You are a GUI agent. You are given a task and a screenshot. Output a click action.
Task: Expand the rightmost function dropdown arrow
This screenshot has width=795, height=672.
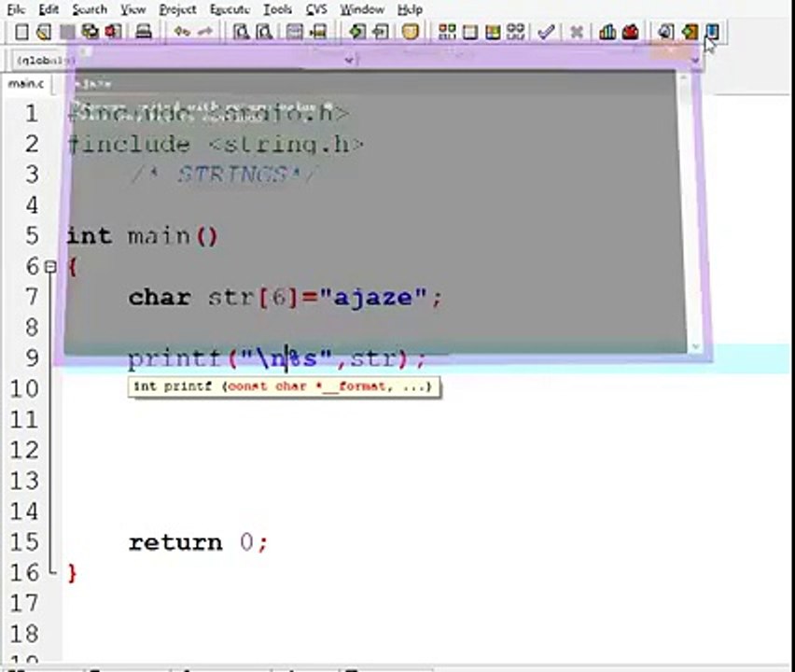pos(695,60)
